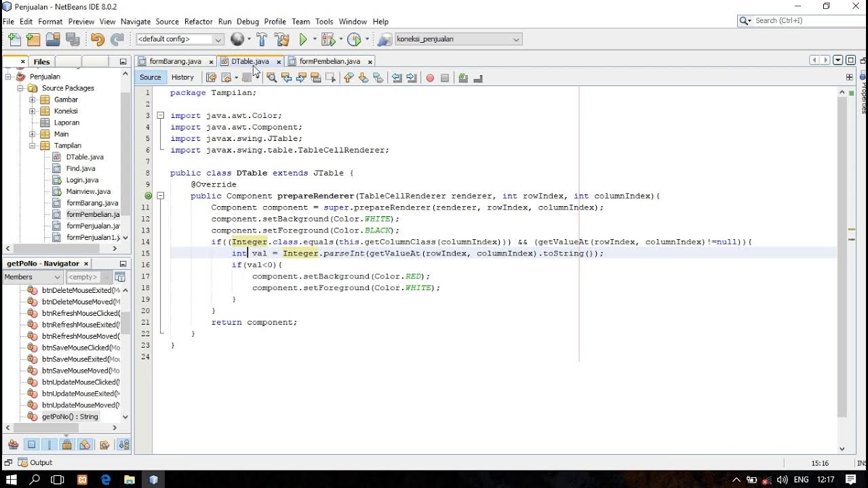
Task: Open Run Project dropdown arrow
Action: (x=313, y=39)
